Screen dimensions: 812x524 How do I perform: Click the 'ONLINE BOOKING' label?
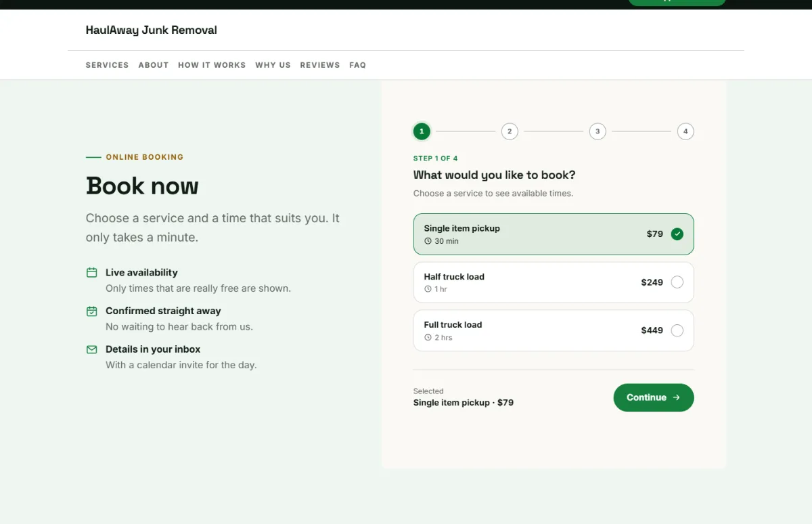[145, 157]
